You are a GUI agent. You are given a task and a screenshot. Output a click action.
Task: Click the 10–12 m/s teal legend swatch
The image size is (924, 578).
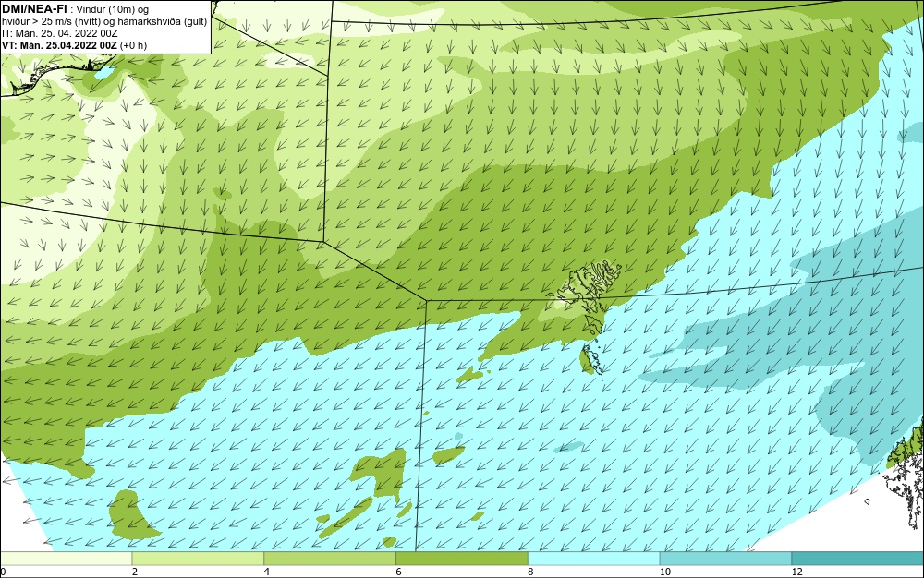tap(726, 559)
